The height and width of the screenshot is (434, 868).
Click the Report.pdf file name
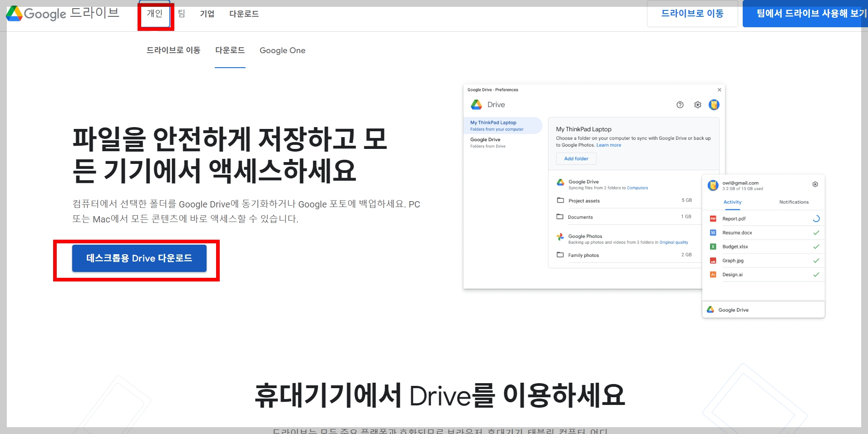(x=734, y=219)
